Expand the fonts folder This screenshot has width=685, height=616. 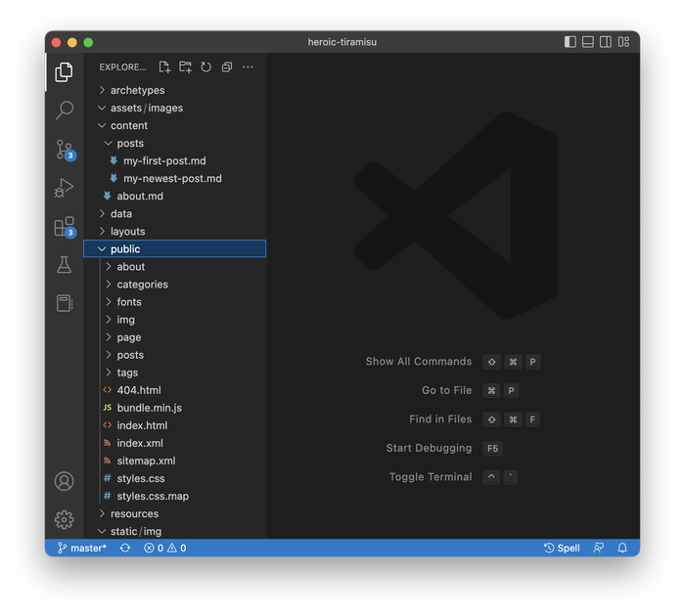(x=175, y=302)
